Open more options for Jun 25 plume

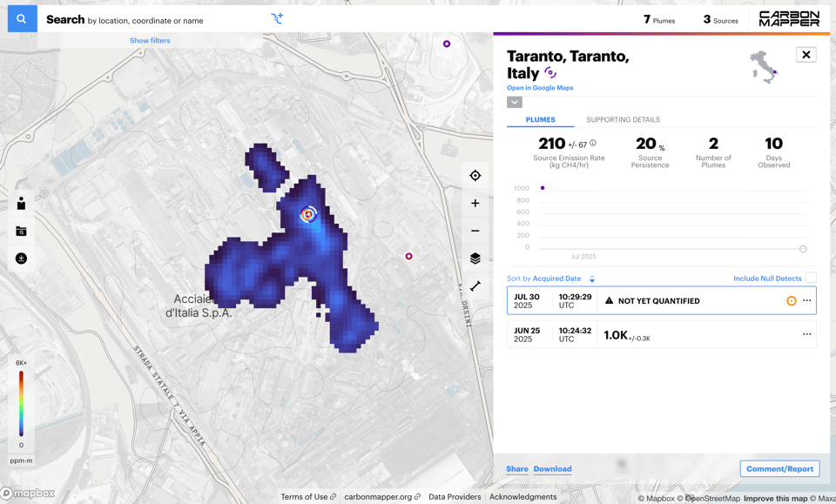pyautogui.click(x=806, y=334)
